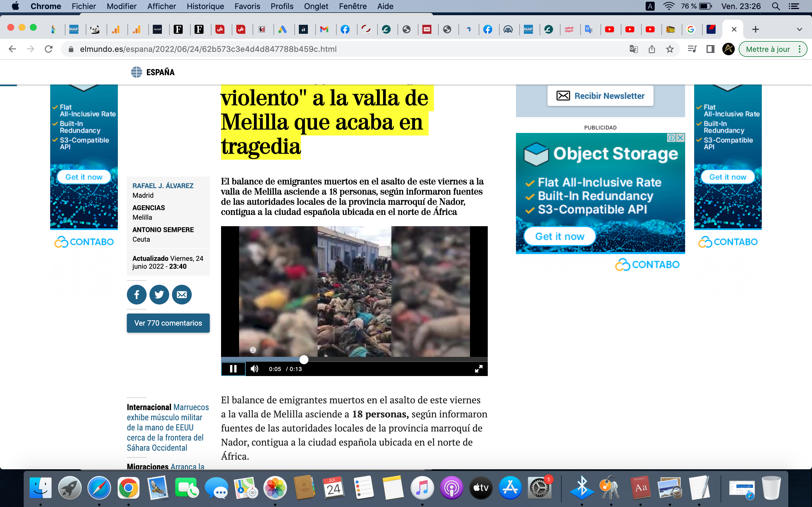Open Chrome three-dot menu
812x507 pixels.
[x=800, y=49]
